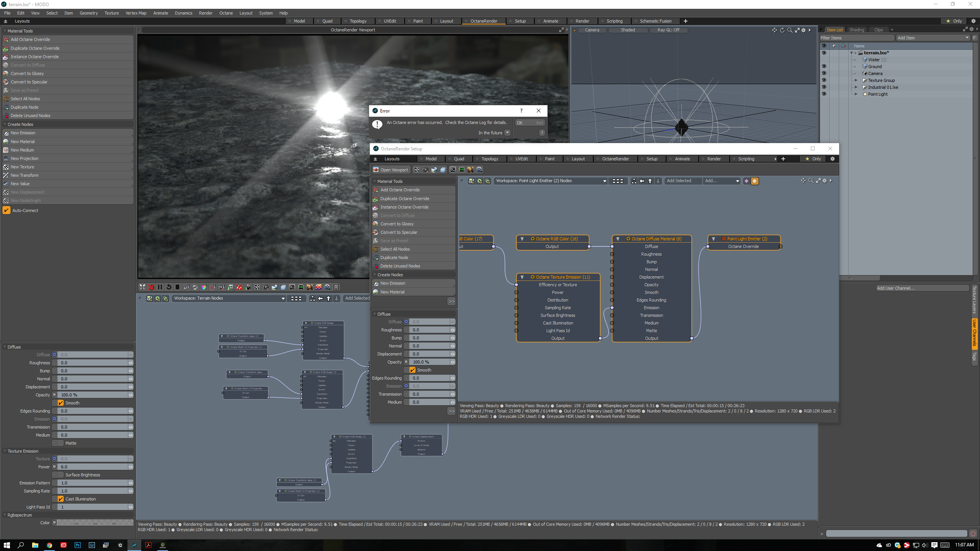Select the autofocus picker (AF) tool
This screenshot has width=980, height=551.
click(x=186, y=287)
